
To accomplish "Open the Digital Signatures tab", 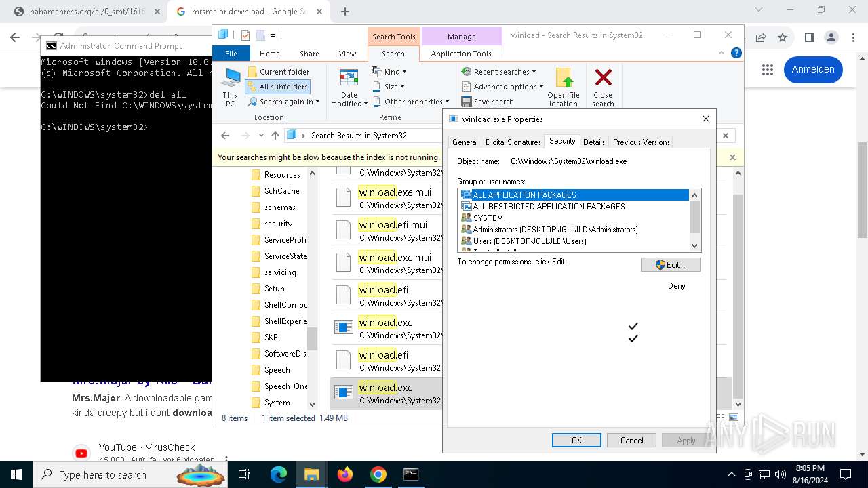I will pos(513,142).
